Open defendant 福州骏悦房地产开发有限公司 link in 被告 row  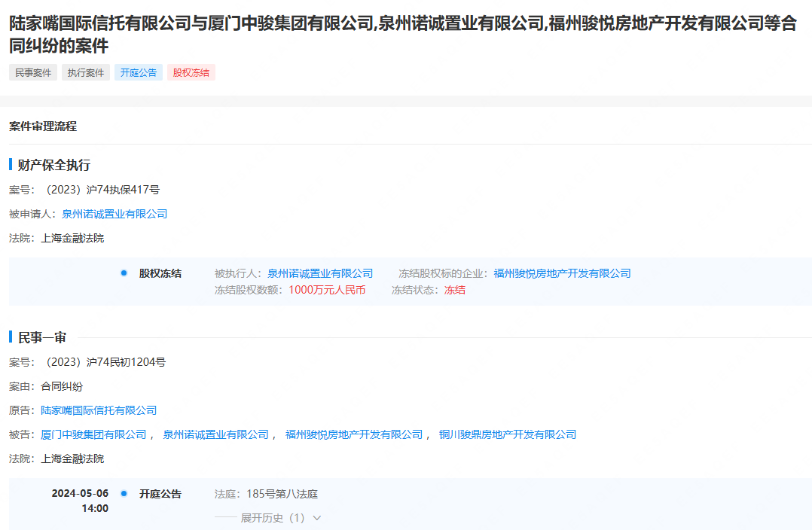(354, 435)
